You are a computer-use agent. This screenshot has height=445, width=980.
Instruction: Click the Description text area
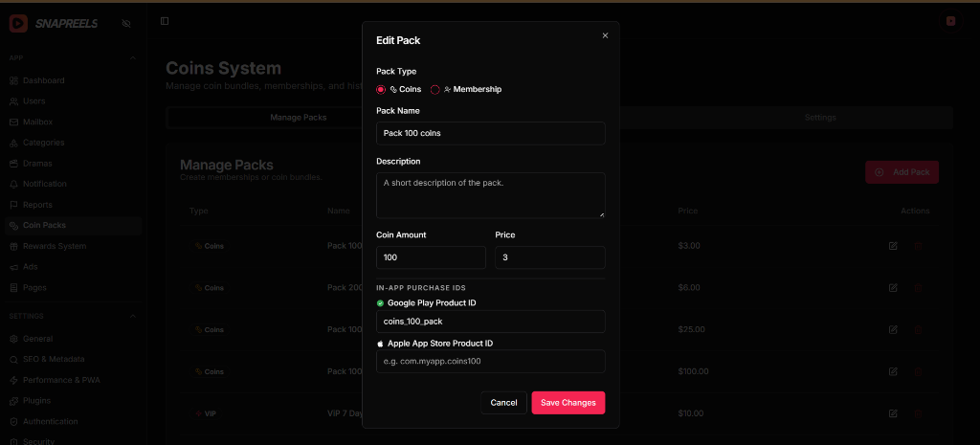click(491, 195)
